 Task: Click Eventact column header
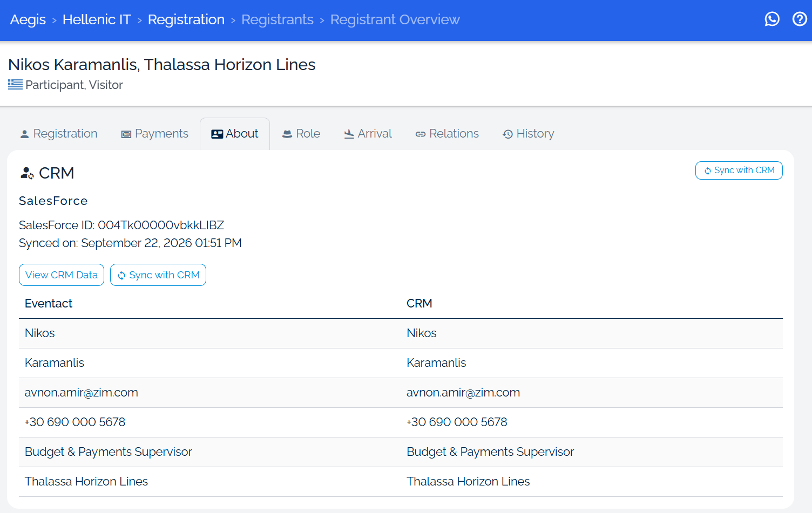(x=49, y=303)
